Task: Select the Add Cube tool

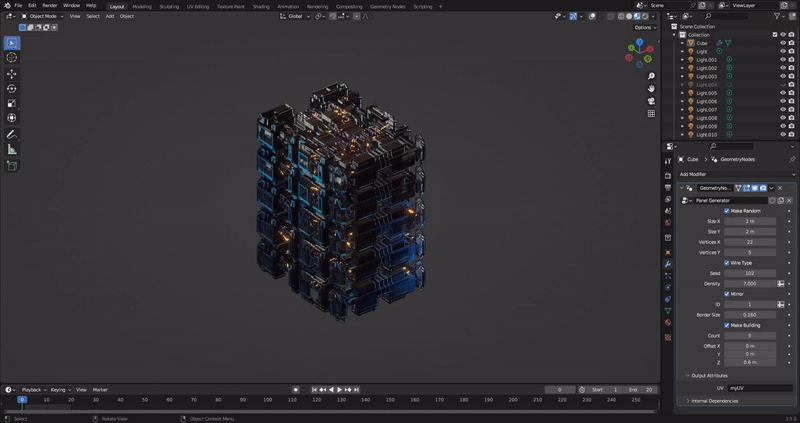Action: click(12, 166)
